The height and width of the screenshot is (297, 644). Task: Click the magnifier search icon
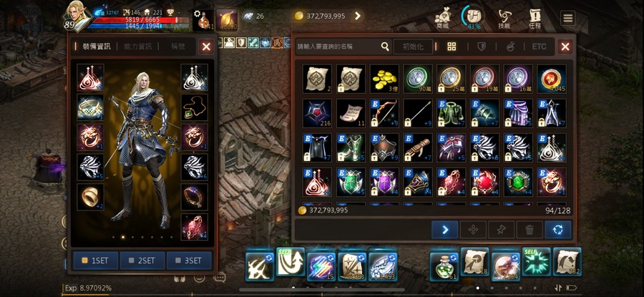(x=385, y=47)
